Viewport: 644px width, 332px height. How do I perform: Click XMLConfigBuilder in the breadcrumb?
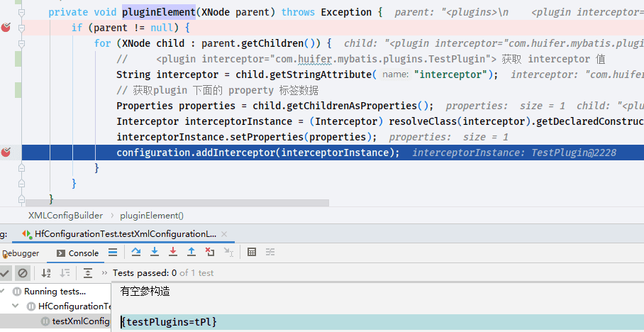(x=65, y=216)
